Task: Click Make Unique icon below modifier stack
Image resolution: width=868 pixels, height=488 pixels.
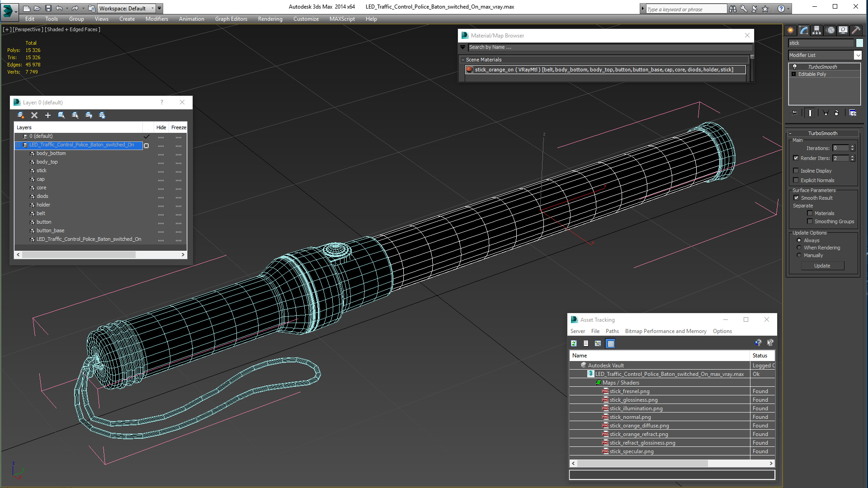Action: coord(826,113)
